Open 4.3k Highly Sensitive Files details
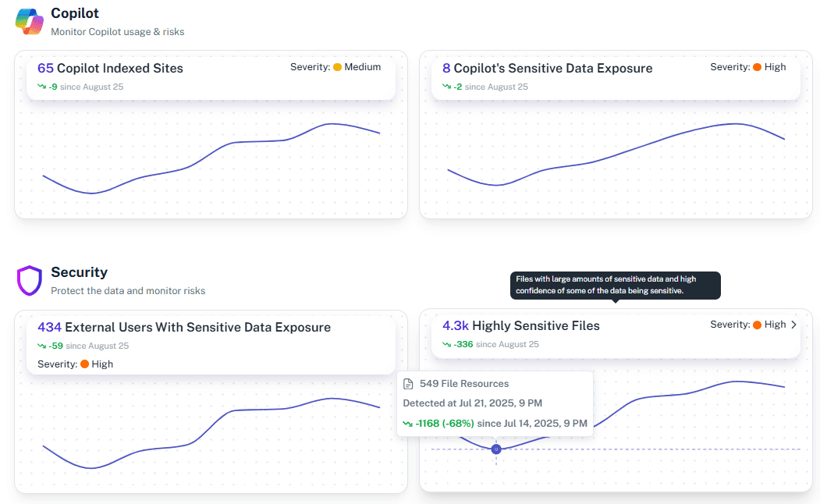820x504 pixels. [521, 325]
